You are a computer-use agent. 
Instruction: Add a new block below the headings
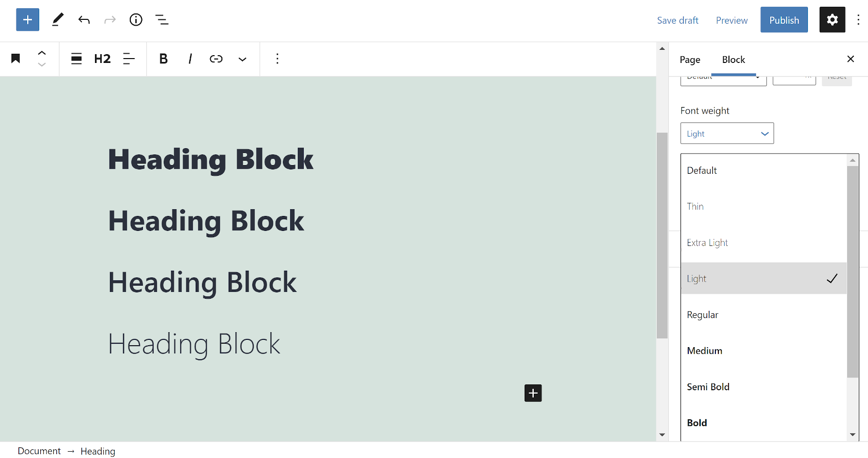tap(533, 393)
